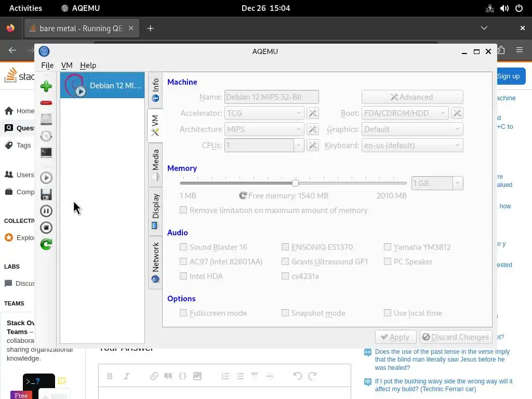532x399 pixels.
Task: Toggle Use local time checkbox
Action: pos(388,313)
